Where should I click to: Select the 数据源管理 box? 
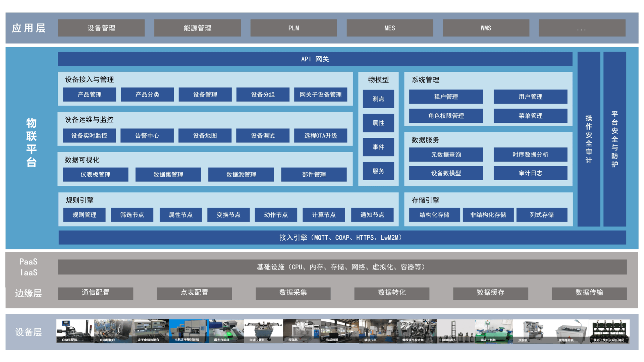pyautogui.click(x=241, y=174)
